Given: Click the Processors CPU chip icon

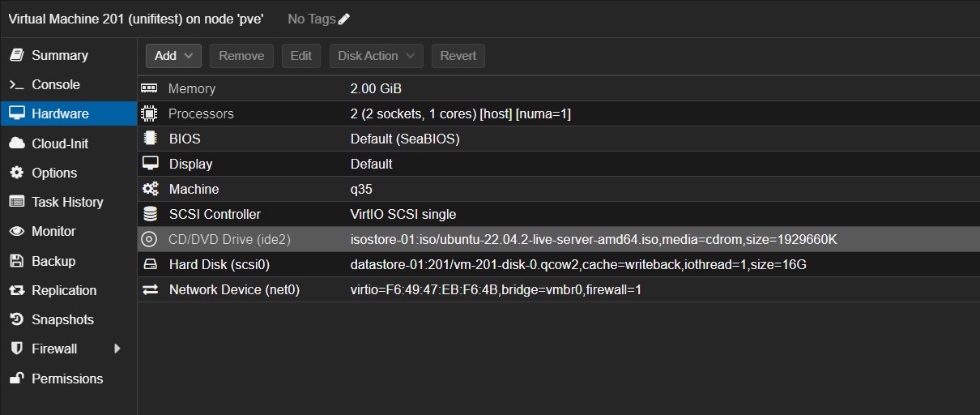Looking at the screenshot, I should pos(149,113).
